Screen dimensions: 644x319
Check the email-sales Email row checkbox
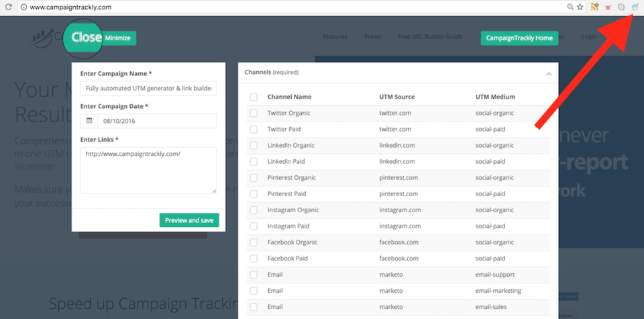[254, 307]
